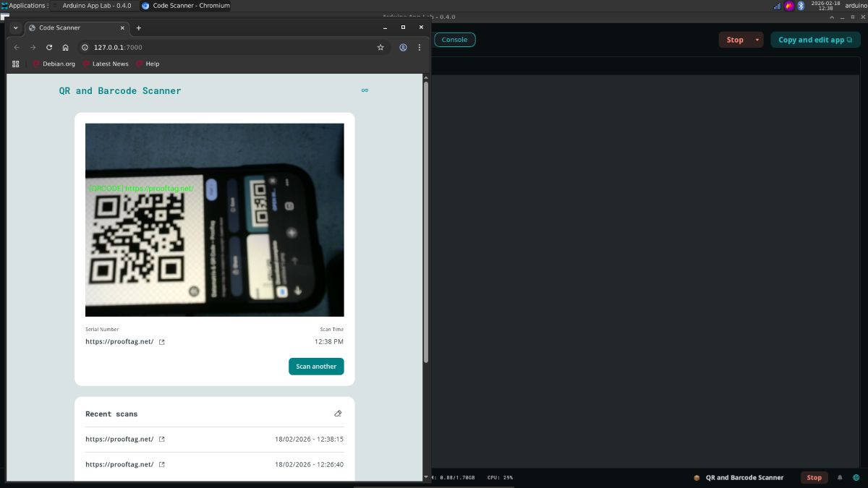Close the Code Scanner browser tab
Viewport: 868px width, 488px height.
coord(122,27)
